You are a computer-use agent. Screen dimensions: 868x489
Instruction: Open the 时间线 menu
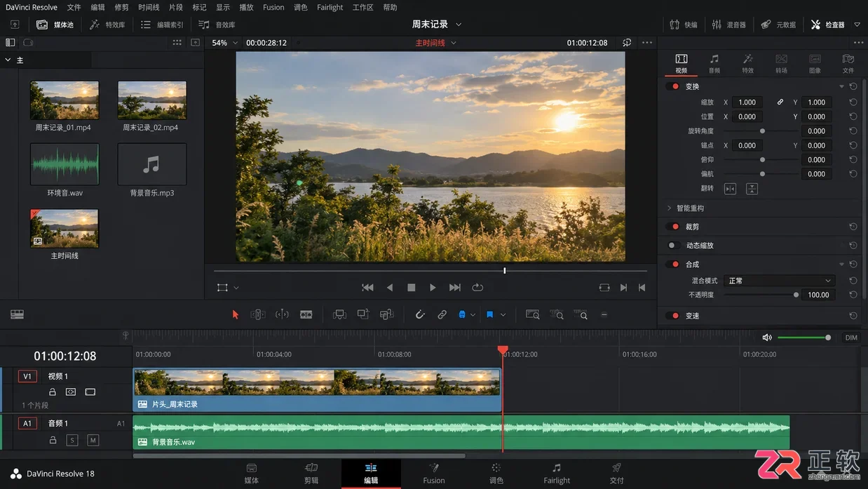pos(149,7)
